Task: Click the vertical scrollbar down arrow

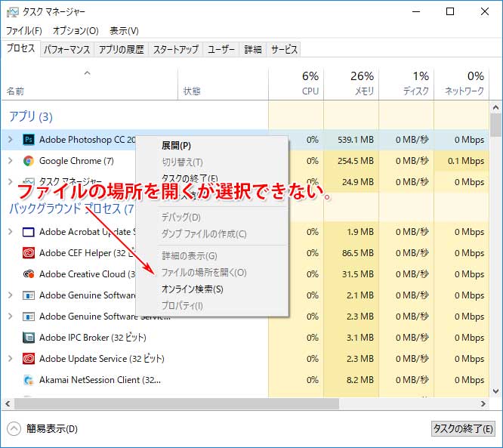Action: [495, 391]
